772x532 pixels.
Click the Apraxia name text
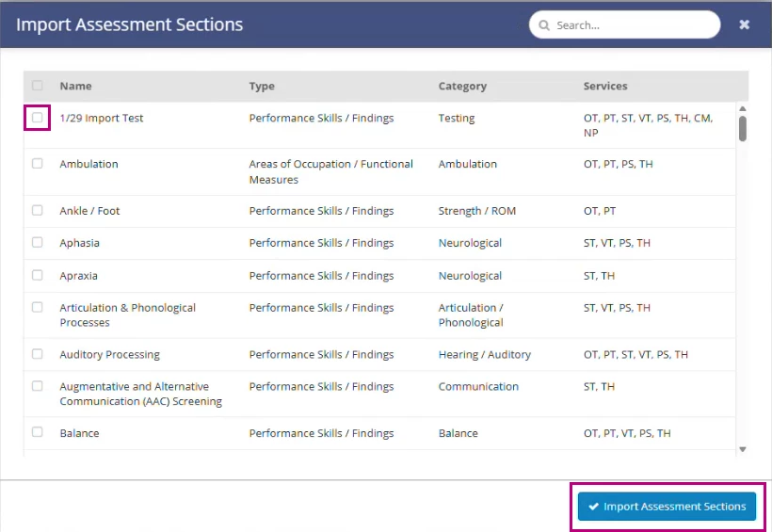click(x=78, y=276)
